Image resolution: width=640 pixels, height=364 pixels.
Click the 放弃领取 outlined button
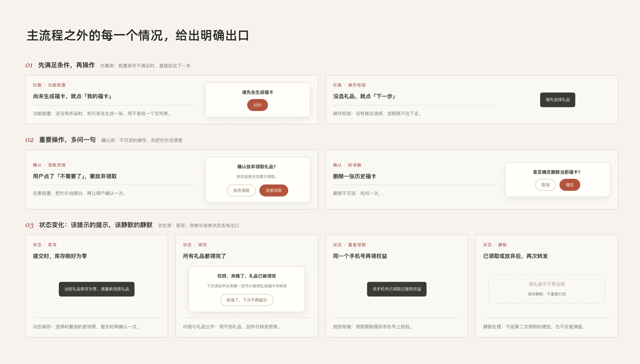[x=241, y=190]
